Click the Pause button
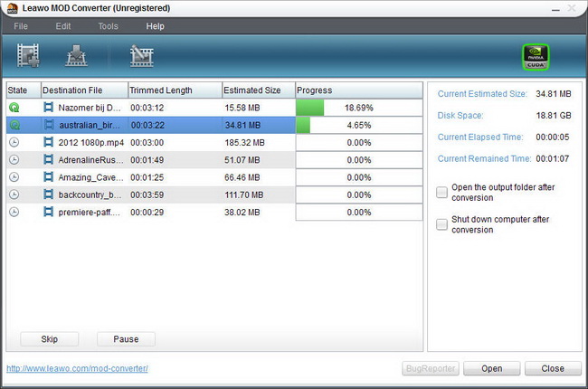Viewport: 588px width, 389px height. 126,339
